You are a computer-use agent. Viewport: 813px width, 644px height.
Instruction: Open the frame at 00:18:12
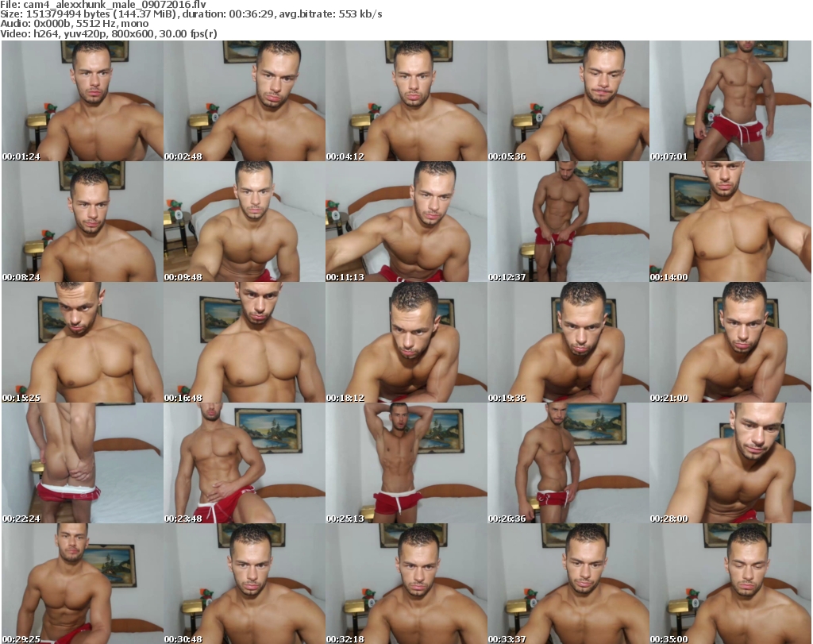pyautogui.click(x=406, y=342)
